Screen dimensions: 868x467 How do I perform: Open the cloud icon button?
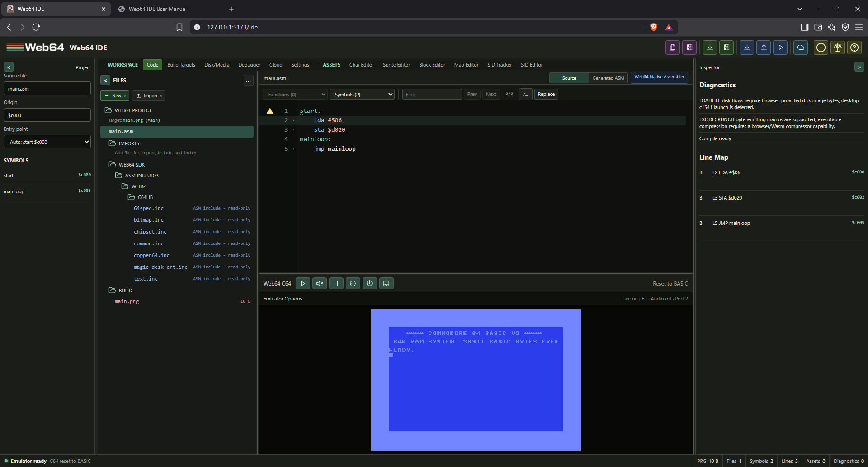coord(801,48)
